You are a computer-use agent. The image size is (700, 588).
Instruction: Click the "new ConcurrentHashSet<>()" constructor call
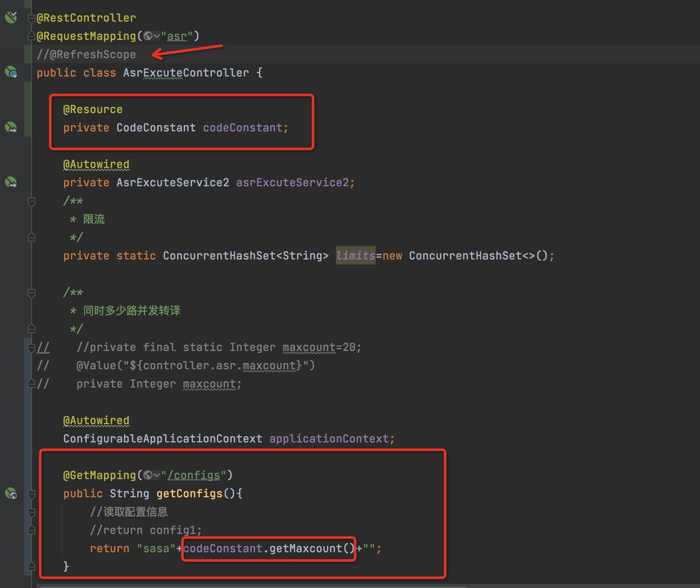(x=465, y=256)
